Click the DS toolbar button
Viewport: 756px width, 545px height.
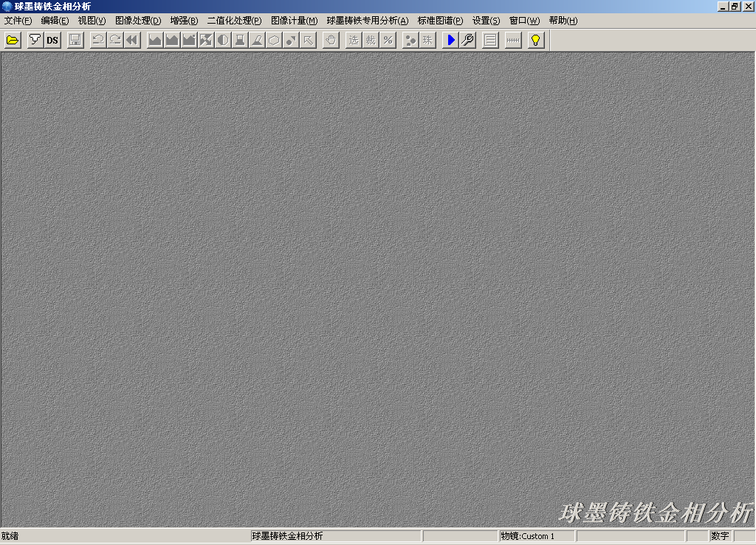click(x=52, y=41)
